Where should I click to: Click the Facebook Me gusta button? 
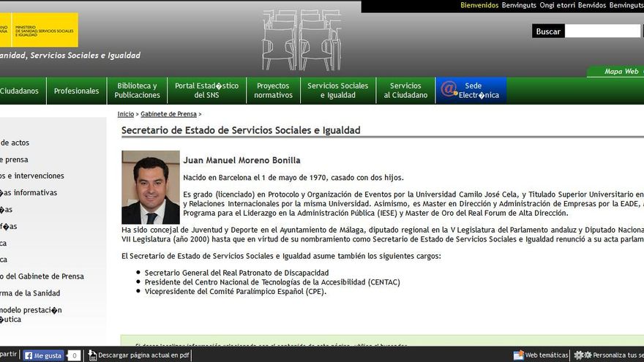43,355
